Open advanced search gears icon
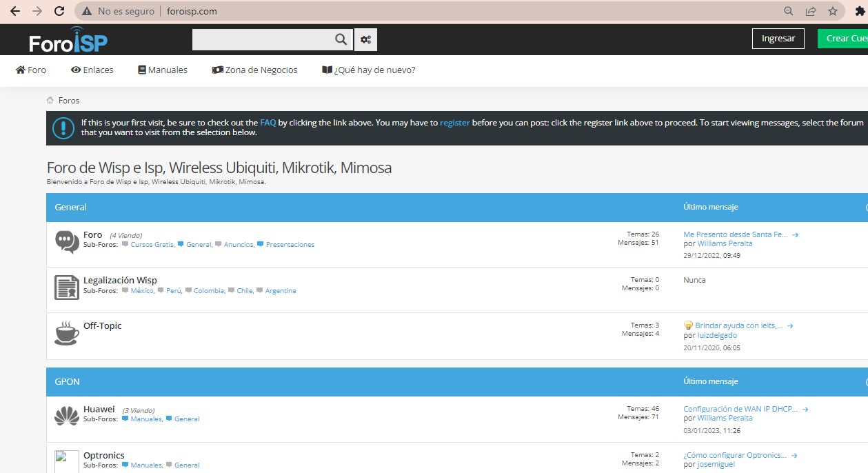Screen dimensions: 868x473 coord(365,39)
